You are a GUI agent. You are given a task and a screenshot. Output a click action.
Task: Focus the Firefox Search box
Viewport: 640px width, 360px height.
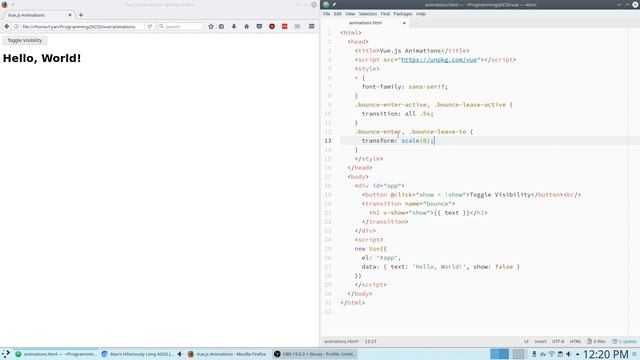click(181, 27)
